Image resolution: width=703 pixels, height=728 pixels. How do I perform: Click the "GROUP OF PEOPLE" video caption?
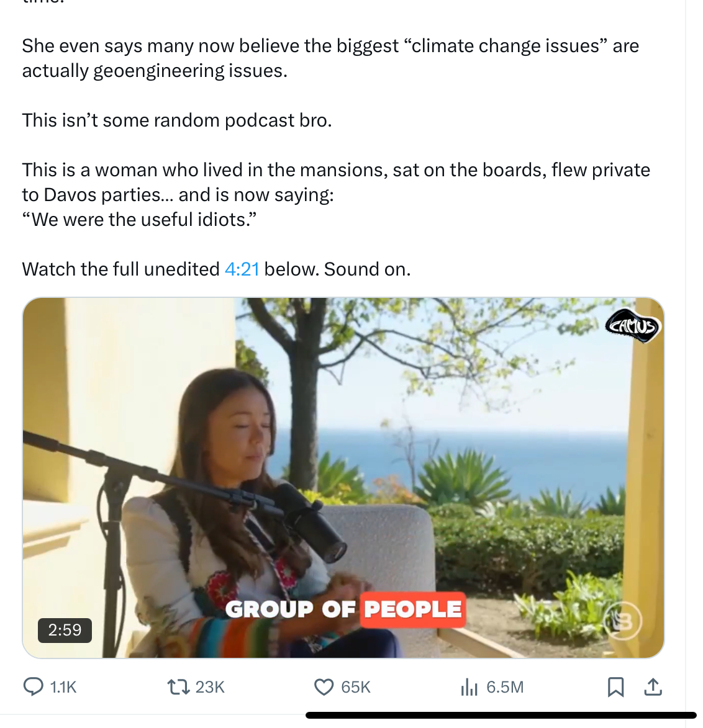tap(344, 609)
